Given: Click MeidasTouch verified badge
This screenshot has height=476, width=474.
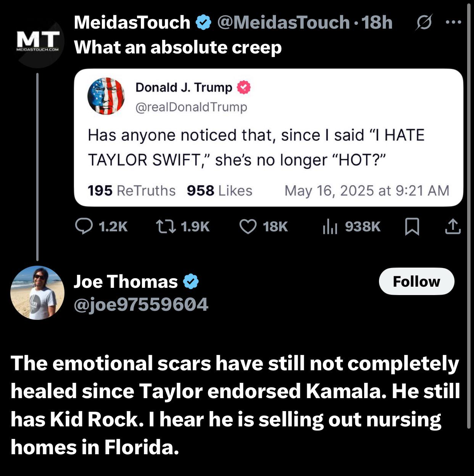Looking at the screenshot, I should click(203, 23).
